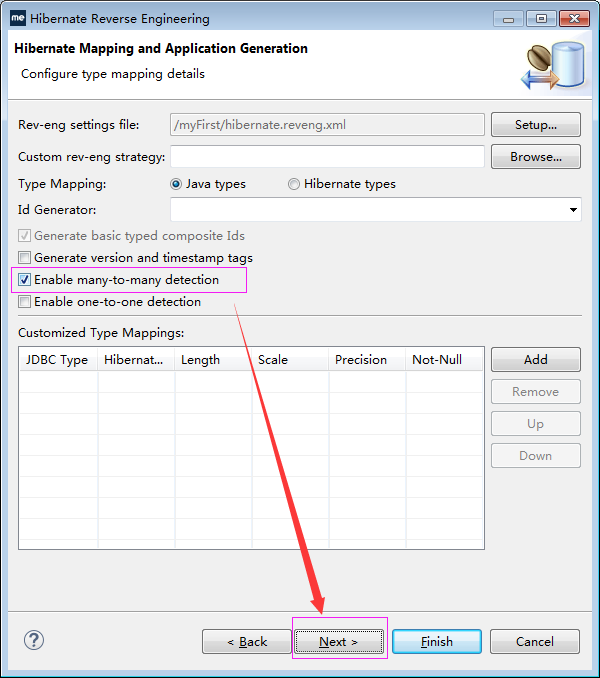Click the Browse... button
This screenshot has width=600, height=678.
tap(536, 157)
